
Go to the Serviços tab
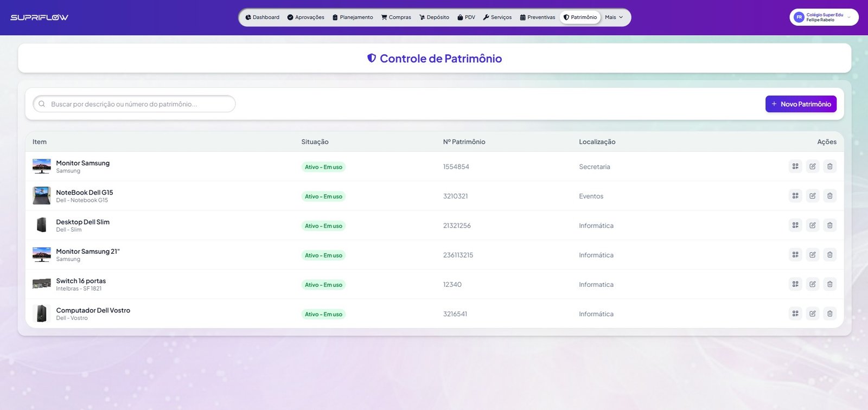pos(497,17)
